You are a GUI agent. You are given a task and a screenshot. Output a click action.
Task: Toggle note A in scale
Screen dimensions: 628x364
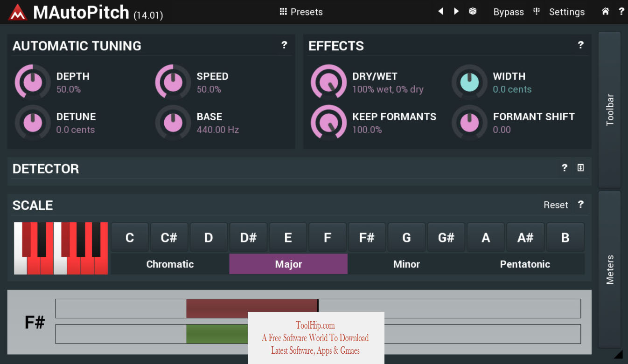click(x=486, y=238)
